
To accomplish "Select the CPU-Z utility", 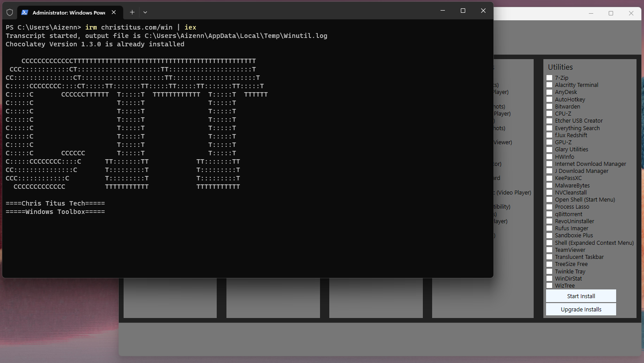I will click(x=550, y=113).
